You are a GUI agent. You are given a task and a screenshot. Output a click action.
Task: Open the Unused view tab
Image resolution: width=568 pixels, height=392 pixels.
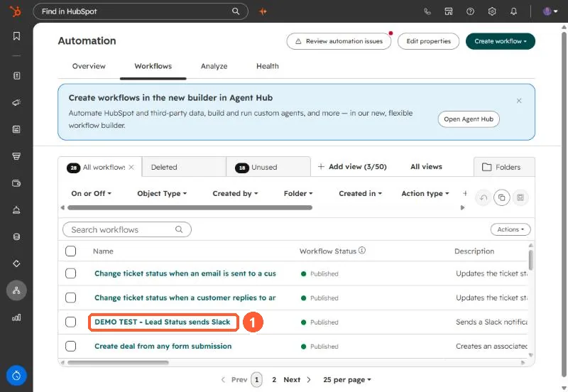(268, 167)
